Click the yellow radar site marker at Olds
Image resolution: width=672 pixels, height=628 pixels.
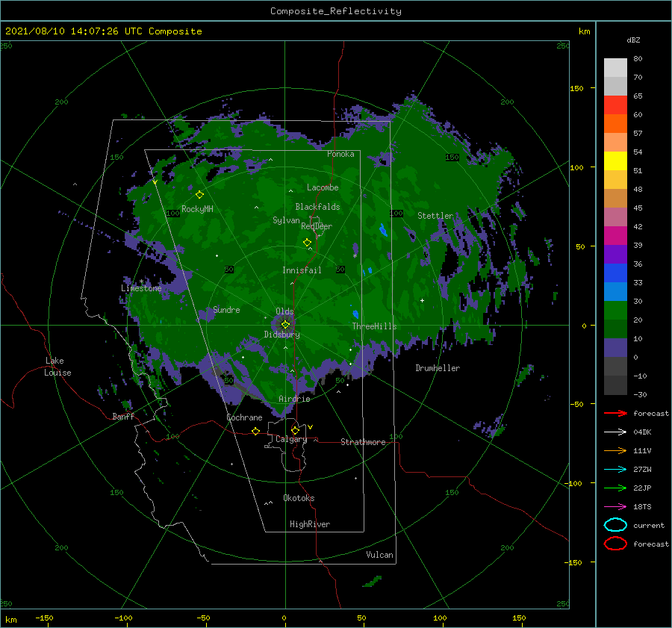[285, 325]
